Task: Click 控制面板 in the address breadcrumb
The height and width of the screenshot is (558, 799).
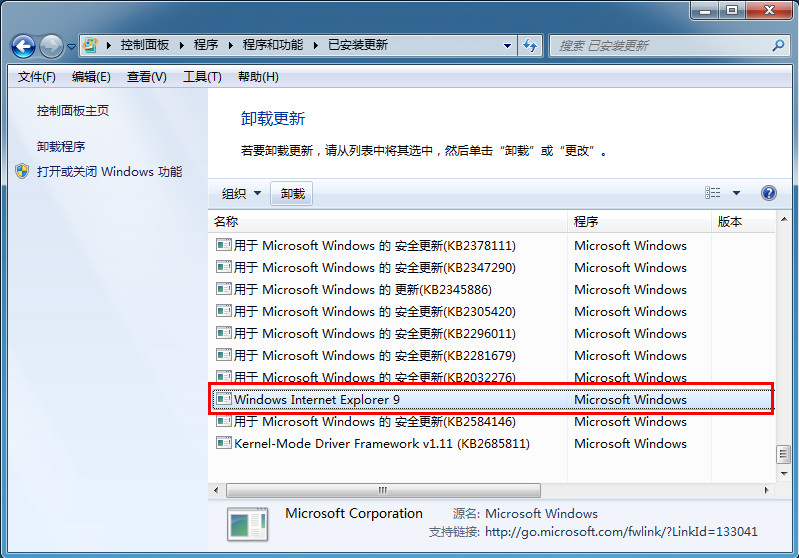Action: click(x=145, y=45)
